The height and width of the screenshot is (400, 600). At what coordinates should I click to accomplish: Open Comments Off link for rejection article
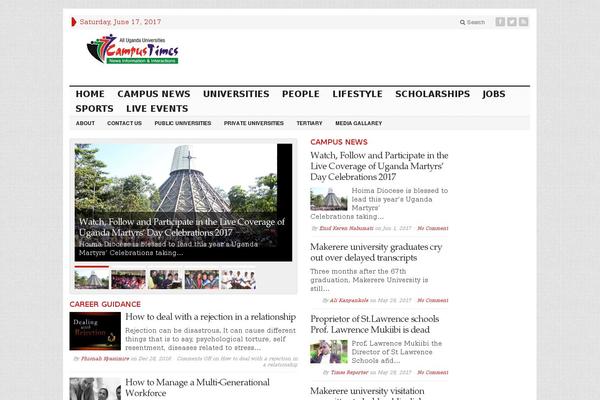tap(237, 361)
